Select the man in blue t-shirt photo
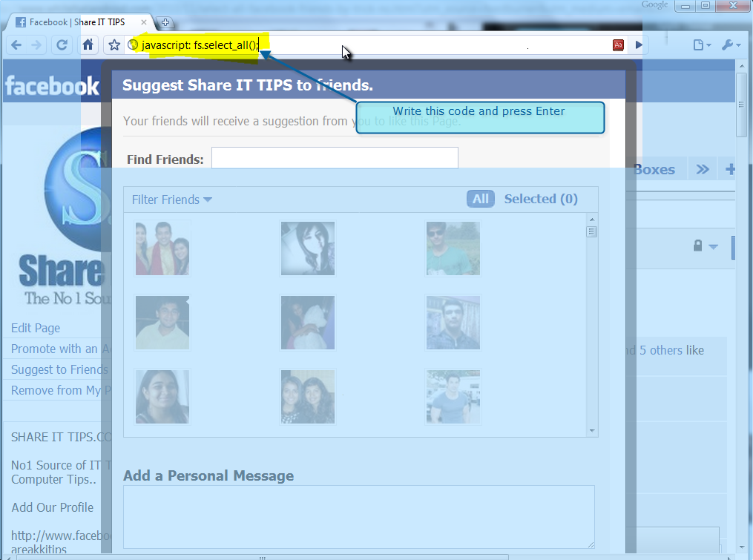The height and width of the screenshot is (560, 753). coord(453,396)
